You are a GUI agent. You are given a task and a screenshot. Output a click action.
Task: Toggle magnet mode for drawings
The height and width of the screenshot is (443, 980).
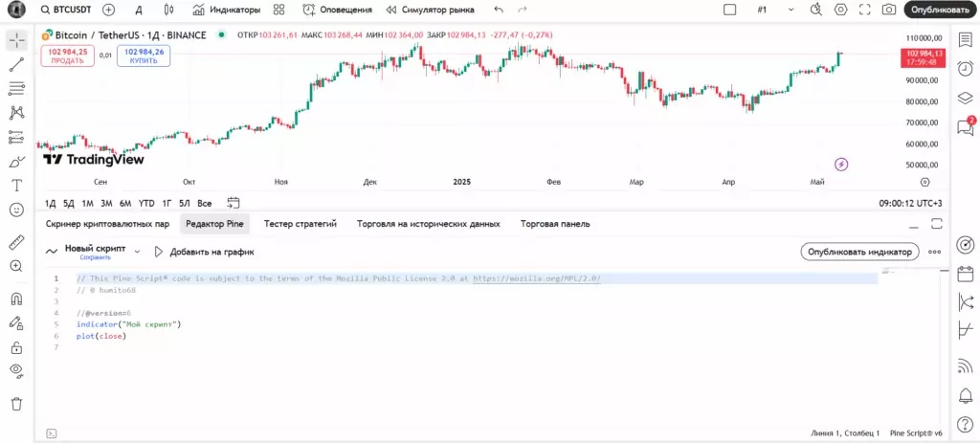(x=17, y=299)
